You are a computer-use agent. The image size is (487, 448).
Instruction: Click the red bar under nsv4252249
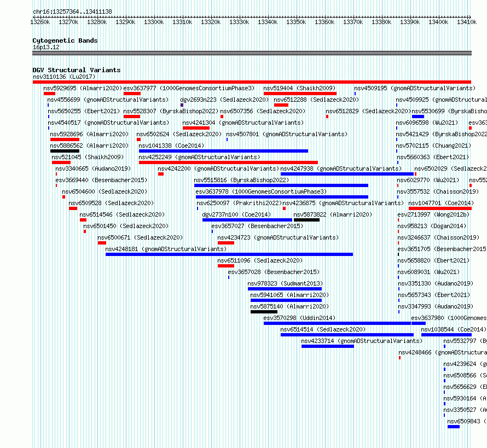(228, 162)
